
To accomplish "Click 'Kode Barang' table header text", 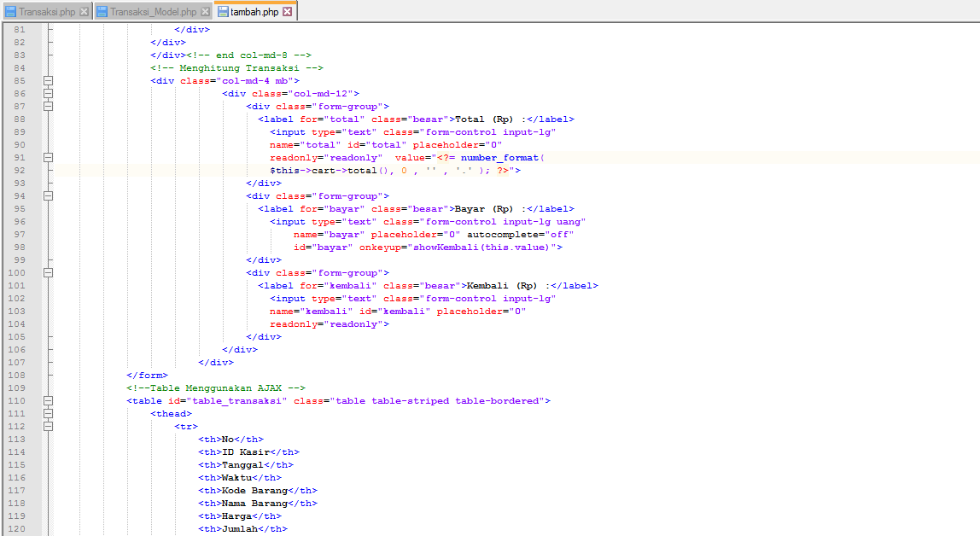I will [255, 491].
